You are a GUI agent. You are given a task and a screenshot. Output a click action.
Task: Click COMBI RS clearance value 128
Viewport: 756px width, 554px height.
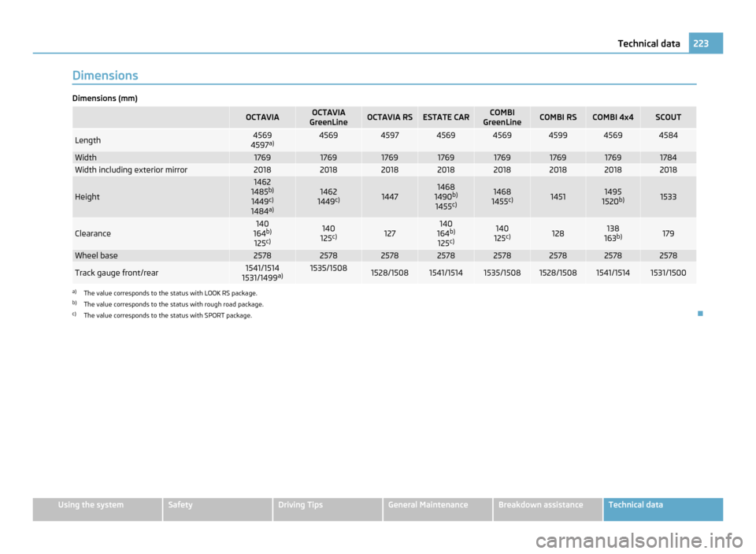pyautogui.click(x=558, y=233)
